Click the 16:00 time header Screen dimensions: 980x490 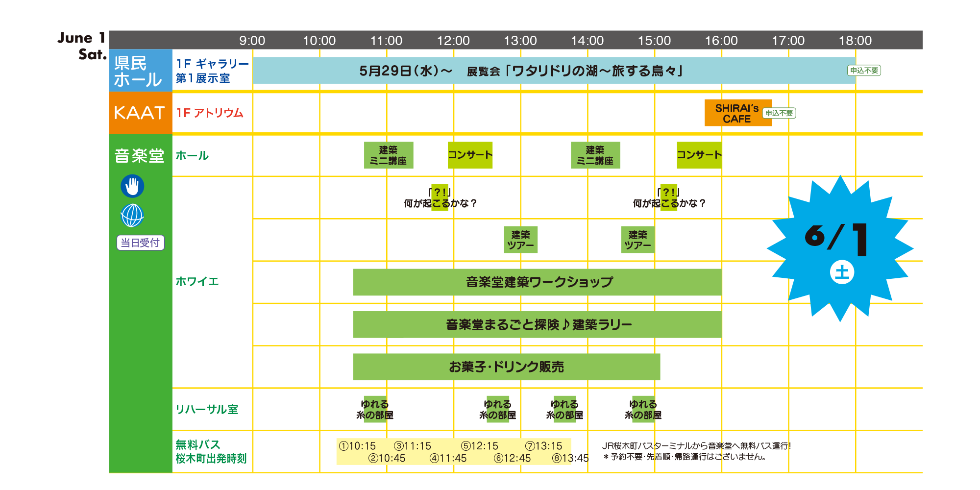(x=721, y=41)
